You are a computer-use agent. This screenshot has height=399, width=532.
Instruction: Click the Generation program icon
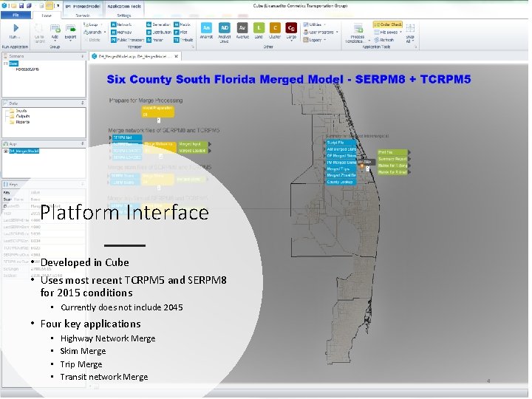pos(149,24)
